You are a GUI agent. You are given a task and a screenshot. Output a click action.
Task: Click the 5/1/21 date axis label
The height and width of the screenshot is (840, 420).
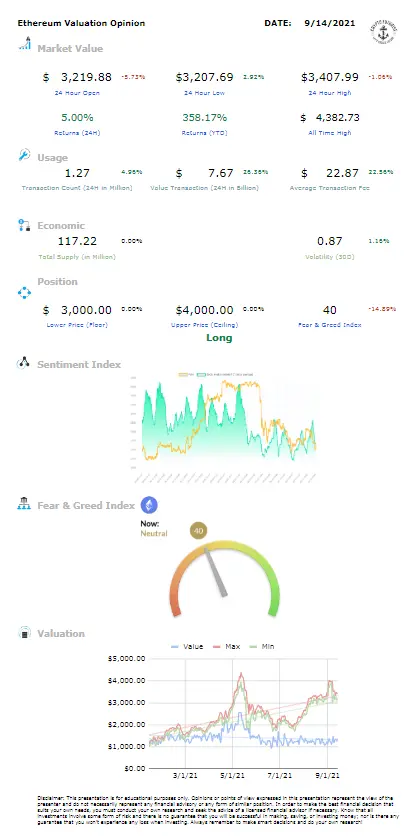(234, 775)
